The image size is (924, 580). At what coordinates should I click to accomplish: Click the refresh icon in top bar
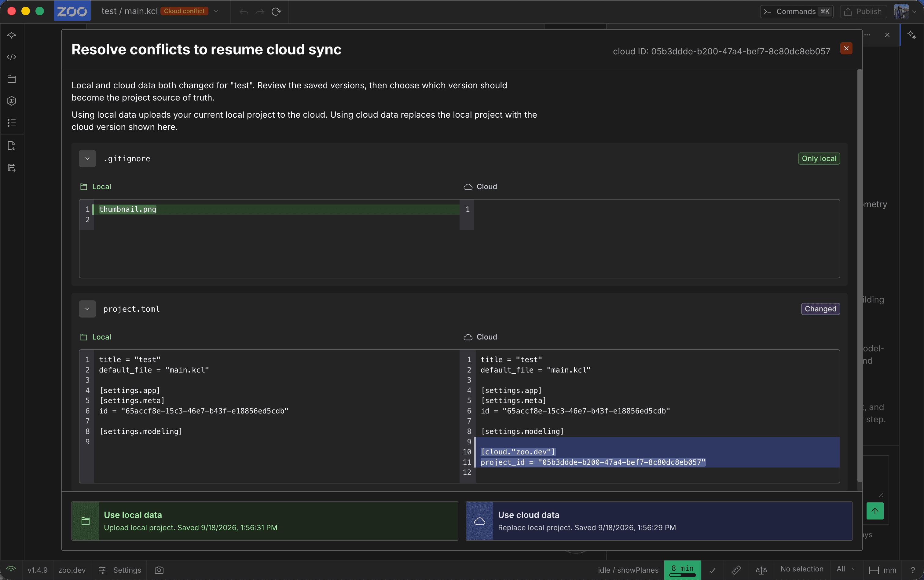click(x=277, y=12)
